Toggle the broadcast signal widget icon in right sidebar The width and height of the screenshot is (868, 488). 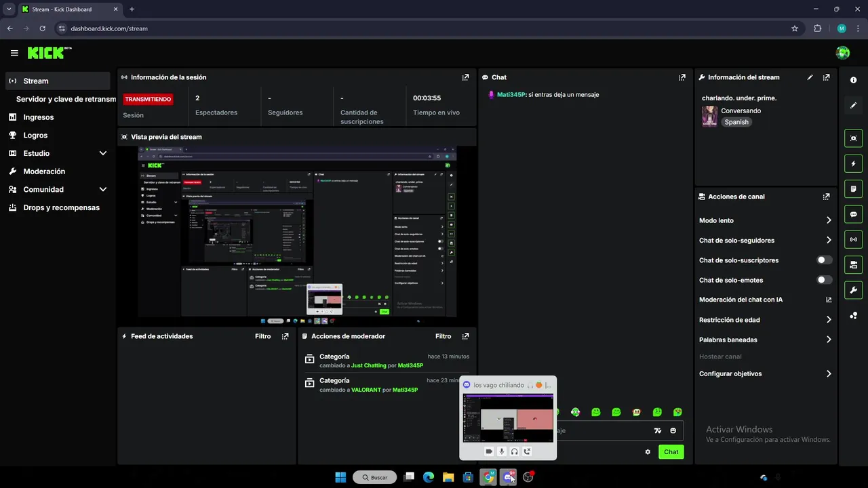pyautogui.click(x=853, y=239)
